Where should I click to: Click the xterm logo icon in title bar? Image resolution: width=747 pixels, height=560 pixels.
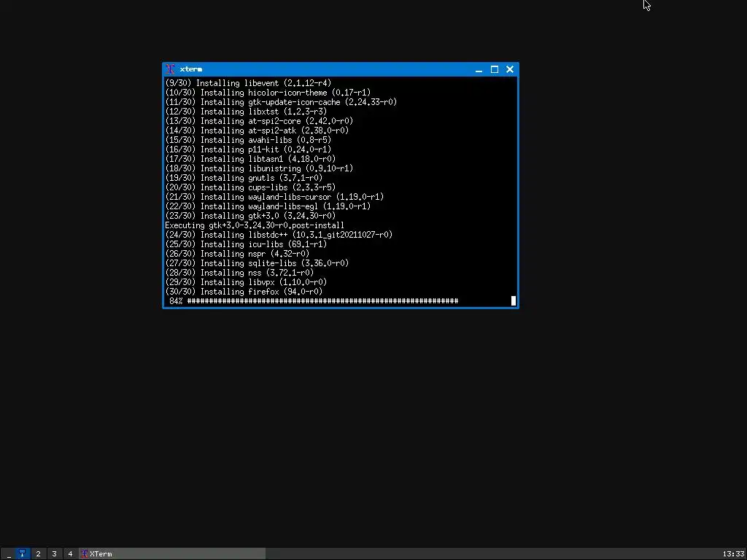(x=170, y=69)
